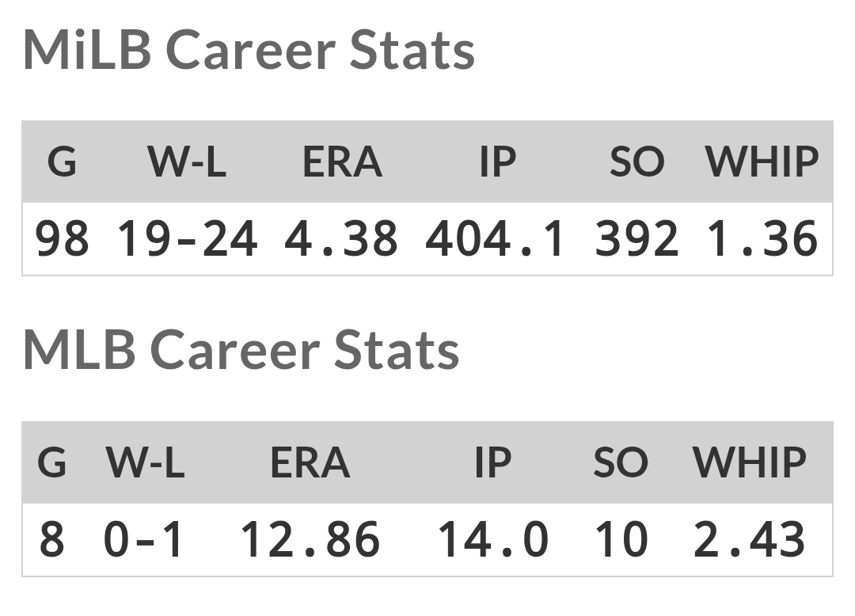Select the MiLB IP column header
The height and width of the screenshot is (616, 855).
[x=497, y=162]
